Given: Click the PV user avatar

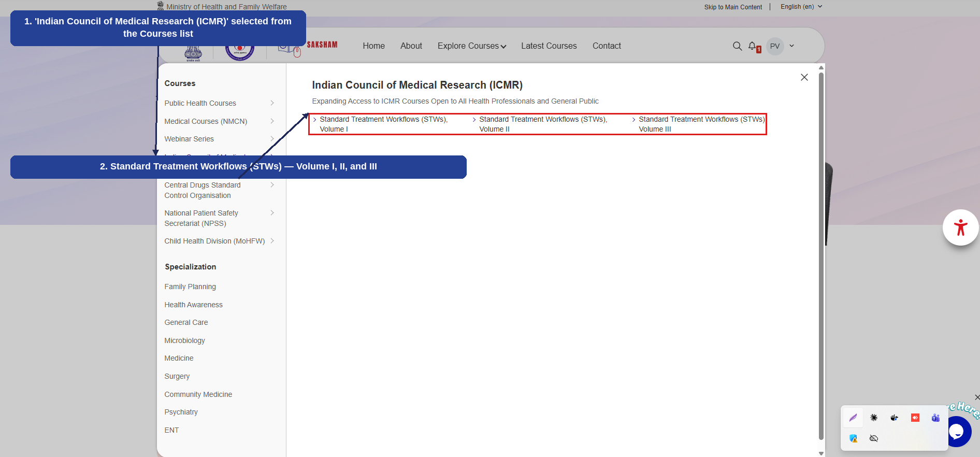Looking at the screenshot, I should [x=775, y=46].
